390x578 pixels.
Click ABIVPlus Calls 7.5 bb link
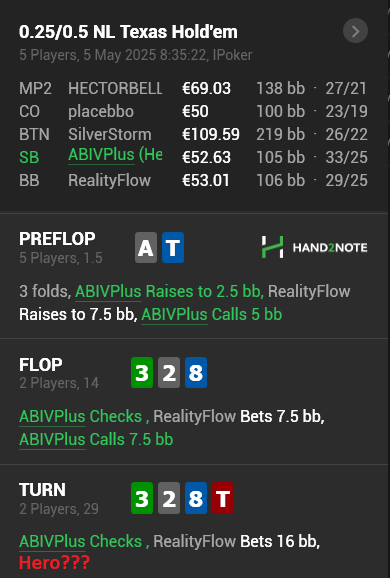click(x=96, y=439)
